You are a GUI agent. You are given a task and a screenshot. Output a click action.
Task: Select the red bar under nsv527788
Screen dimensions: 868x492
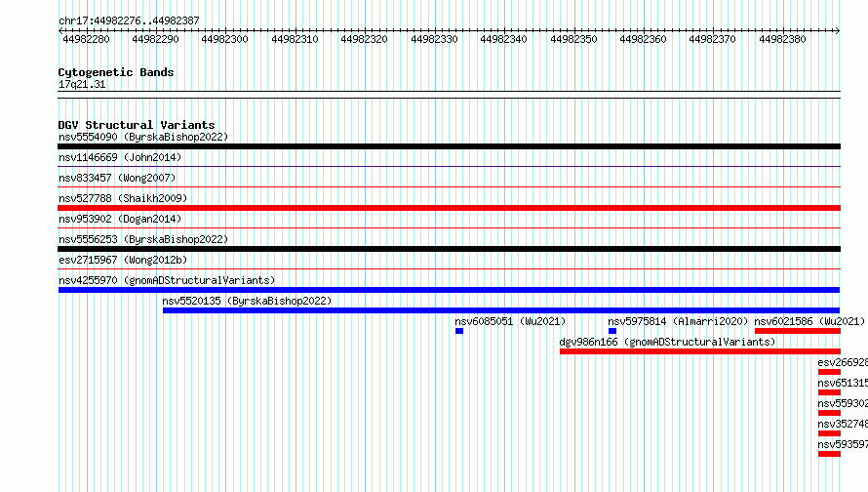click(449, 208)
